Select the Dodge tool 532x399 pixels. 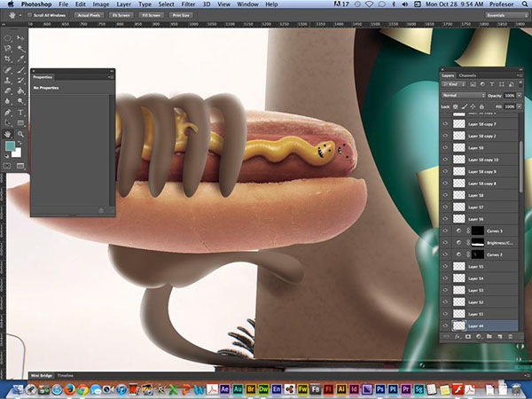pos(20,101)
